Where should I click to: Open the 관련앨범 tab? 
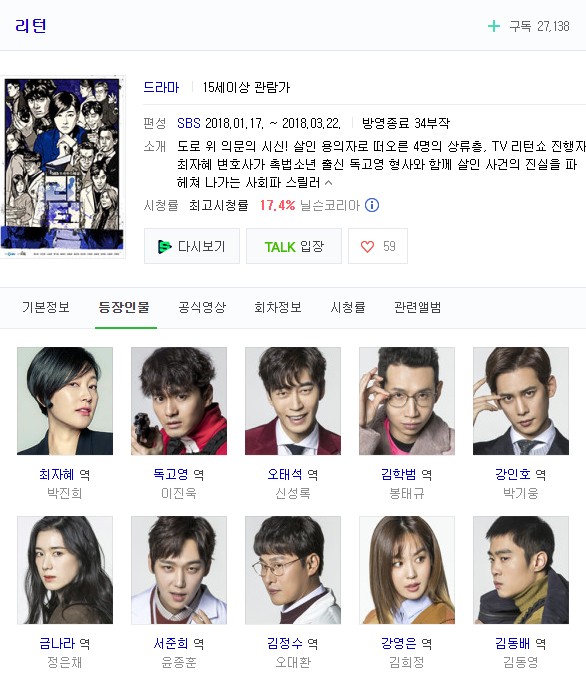point(418,307)
